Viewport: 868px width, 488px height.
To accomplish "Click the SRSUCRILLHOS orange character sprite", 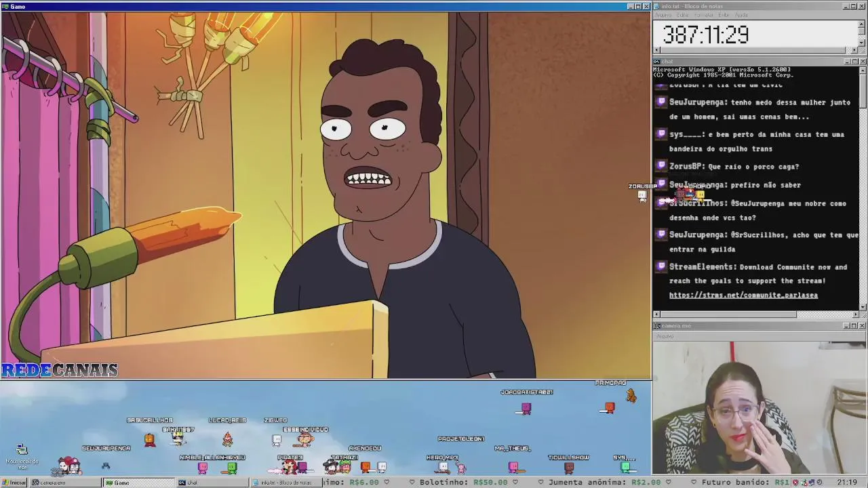I will (x=149, y=439).
